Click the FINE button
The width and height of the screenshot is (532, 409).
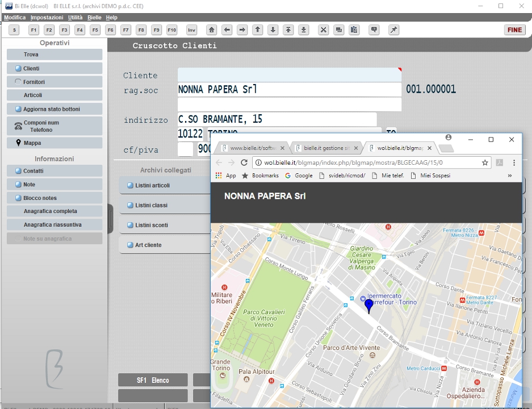(515, 30)
